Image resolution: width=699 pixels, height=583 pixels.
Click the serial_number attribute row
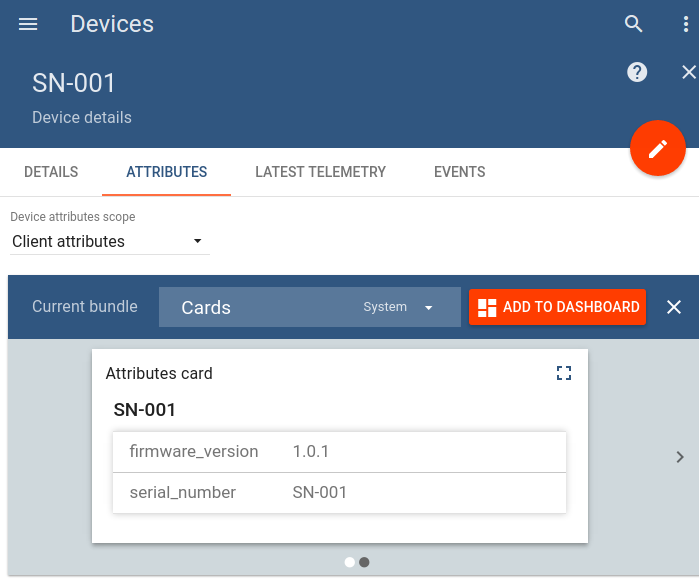point(339,492)
